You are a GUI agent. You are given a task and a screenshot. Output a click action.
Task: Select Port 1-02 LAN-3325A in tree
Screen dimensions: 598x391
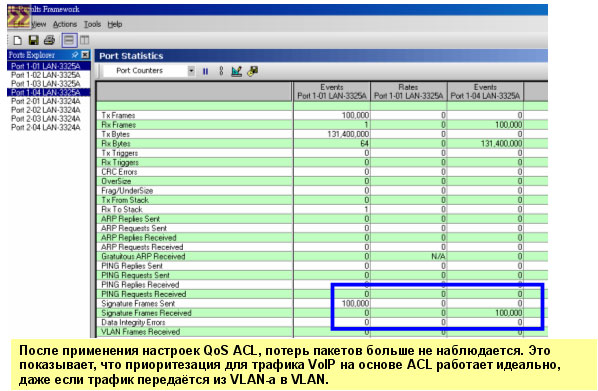(x=46, y=75)
